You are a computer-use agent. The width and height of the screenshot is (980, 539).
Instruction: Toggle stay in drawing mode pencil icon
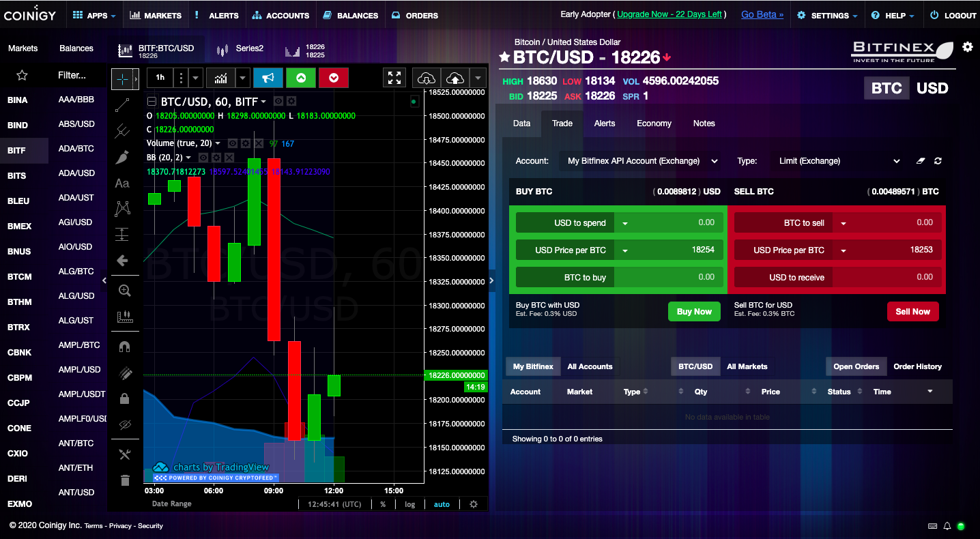point(124,373)
